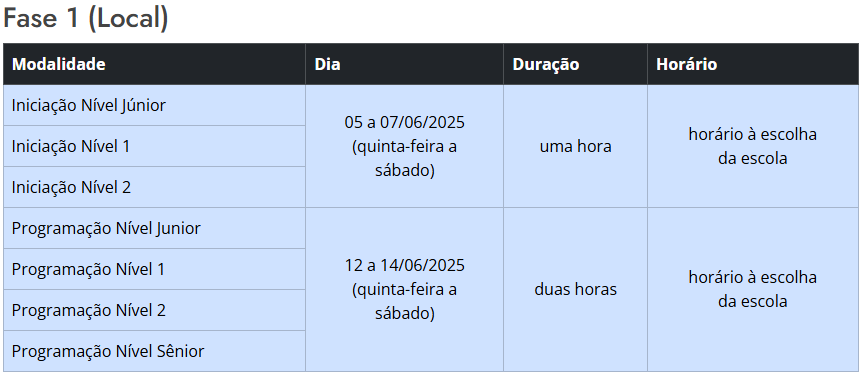Click the quinta-feira text under 12 a 14/06/2025
The width and height of the screenshot is (864, 377).
pyautogui.click(x=401, y=290)
